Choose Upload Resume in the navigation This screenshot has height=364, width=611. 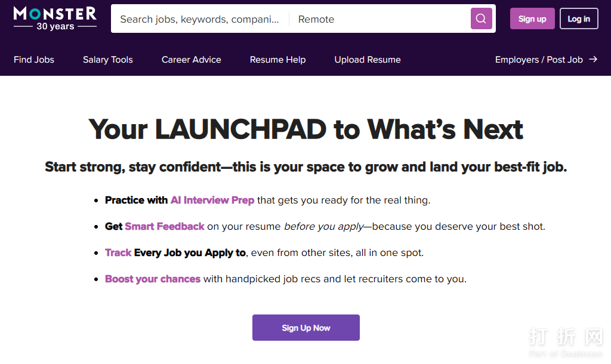(x=368, y=60)
